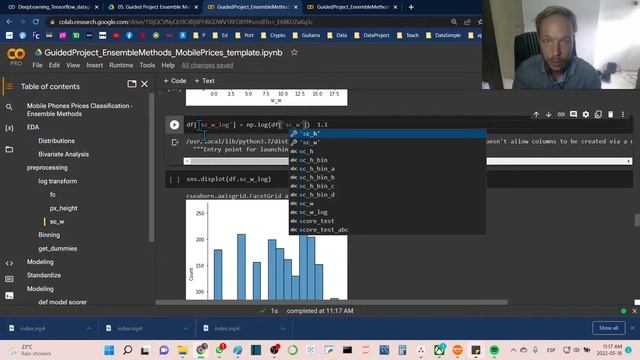Close the Table of contents panel
This screenshot has width=640, height=360.
144,84
